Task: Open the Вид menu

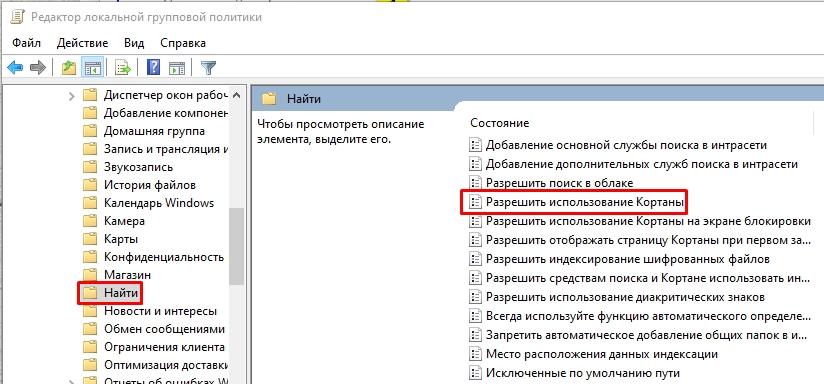Action: [x=134, y=43]
